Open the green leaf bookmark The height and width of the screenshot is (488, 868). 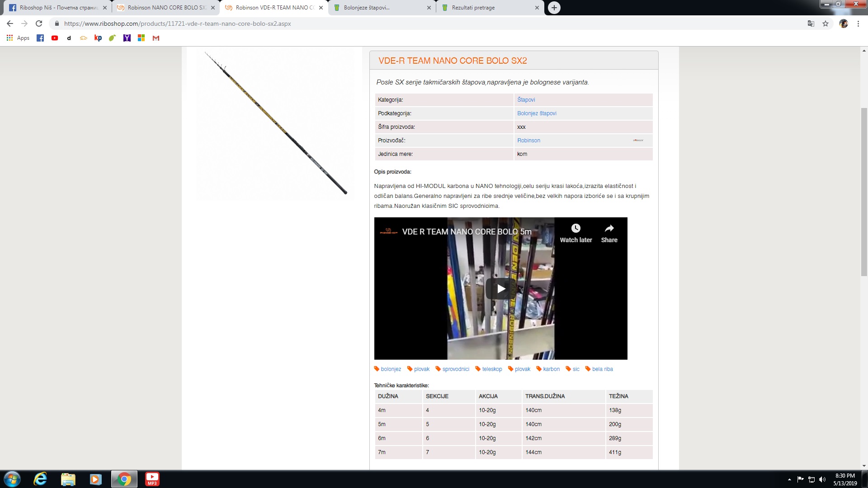pos(113,38)
